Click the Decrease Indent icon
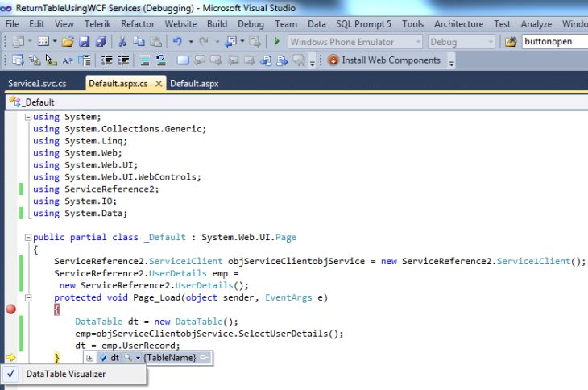 coord(106,60)
